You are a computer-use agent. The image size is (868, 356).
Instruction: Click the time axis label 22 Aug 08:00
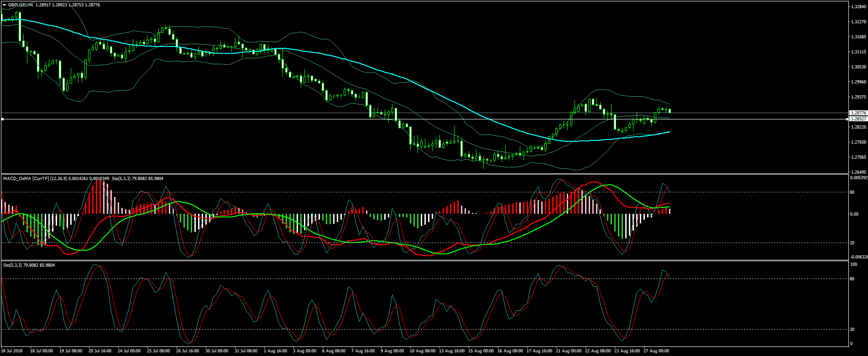tap(598, 351)
